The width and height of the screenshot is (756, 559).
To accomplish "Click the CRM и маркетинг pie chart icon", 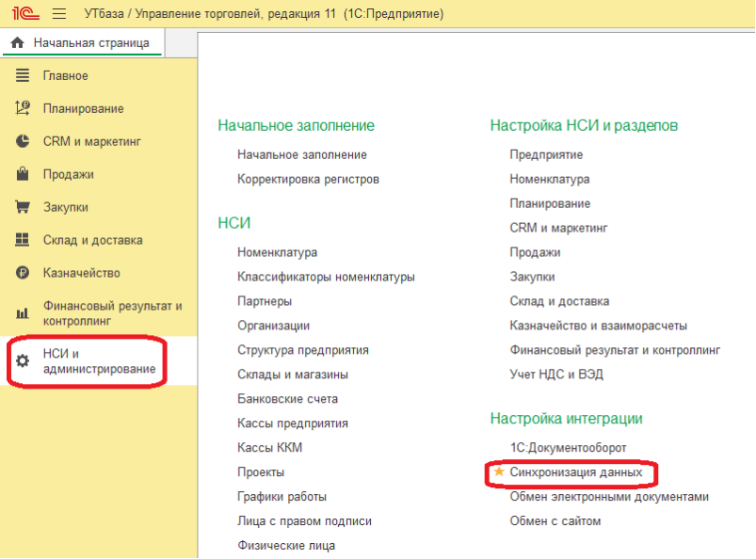I will tap(24, 141).
